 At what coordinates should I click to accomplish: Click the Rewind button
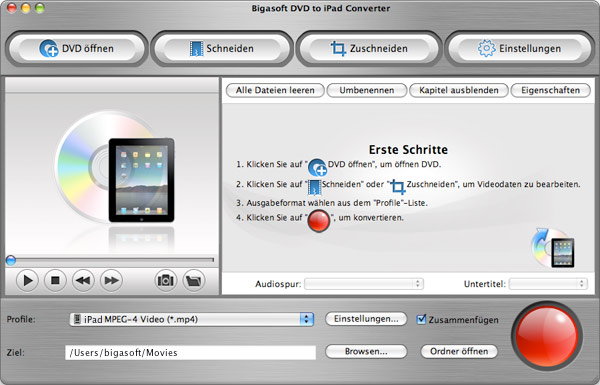83,281
